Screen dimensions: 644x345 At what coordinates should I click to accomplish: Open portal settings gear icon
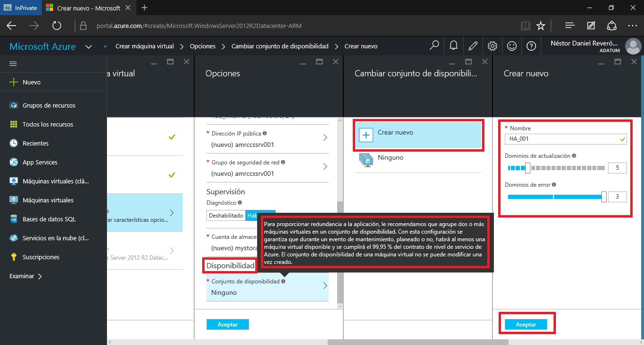coord(492,46)
